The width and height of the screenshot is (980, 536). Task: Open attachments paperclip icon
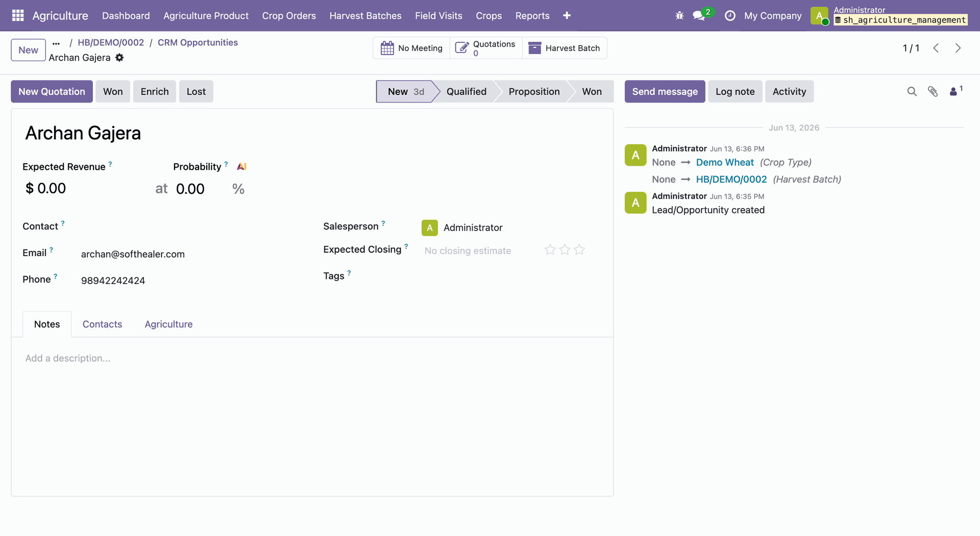[933, 91]
